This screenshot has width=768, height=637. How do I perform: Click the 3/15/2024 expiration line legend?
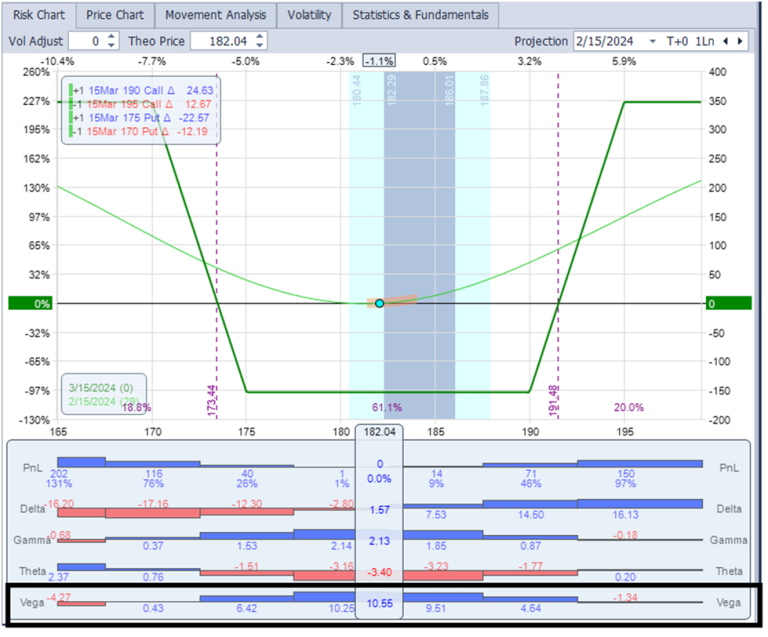click(x=100, y=386)
